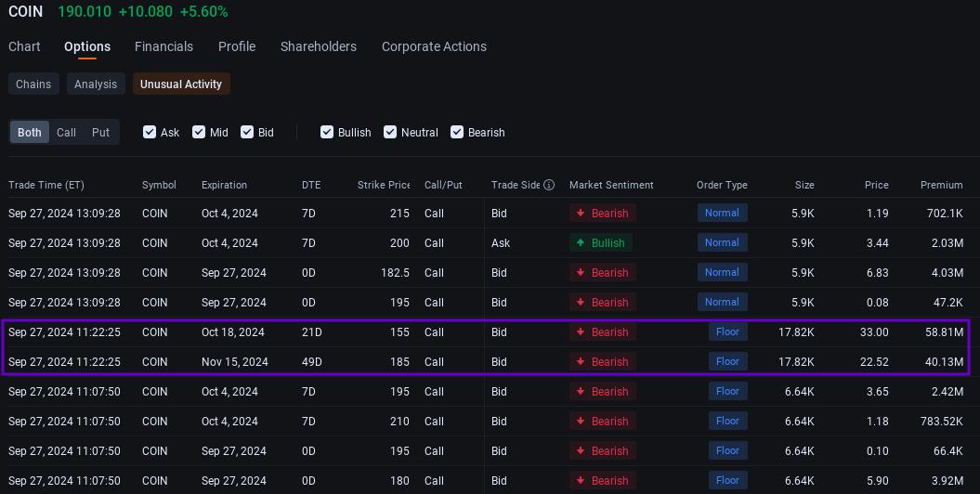The width and height of the screenshot is (980, 494).
Task: Uncheck the Bearish sentiment checkbox
Action: (x=457, y=132)
